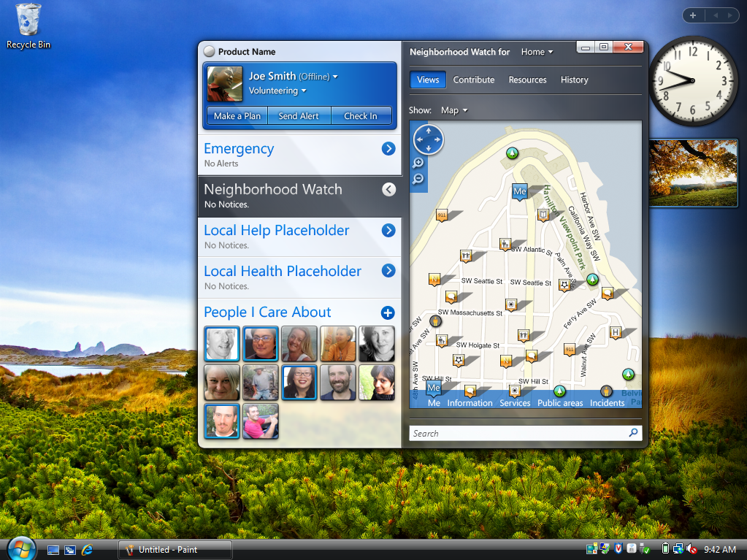Select the Services legend icon
747x560 pixels.
[515, 391]
